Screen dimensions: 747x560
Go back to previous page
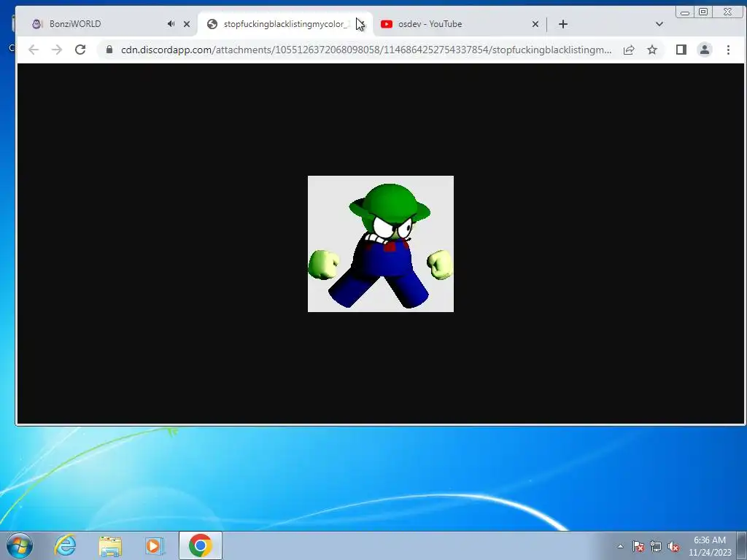(x=34, y=50)
